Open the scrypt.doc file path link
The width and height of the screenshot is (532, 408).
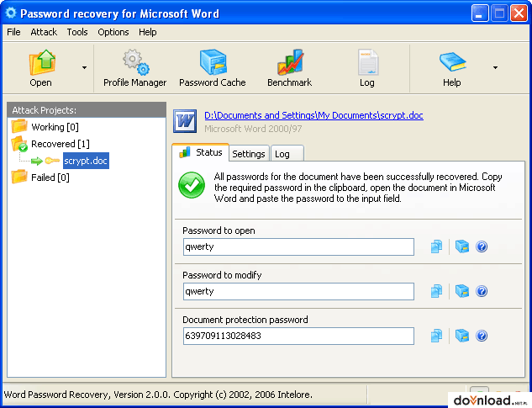[313, 115]
